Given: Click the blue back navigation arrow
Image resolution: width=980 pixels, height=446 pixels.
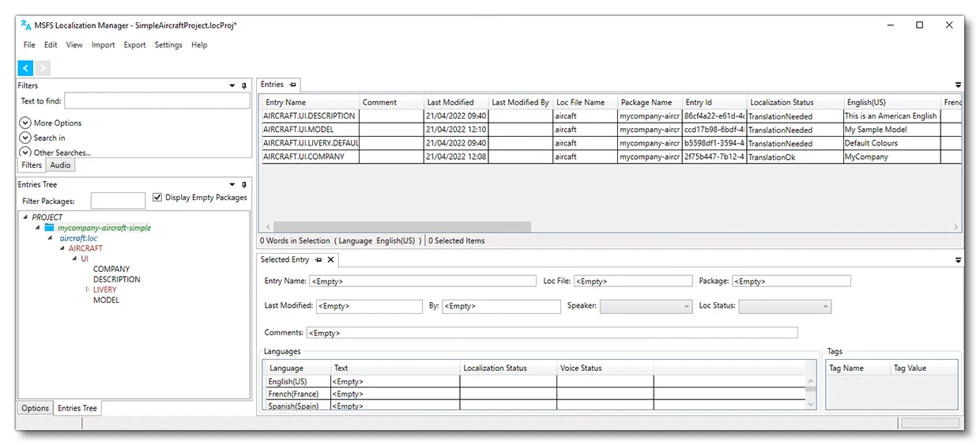Looking at the screenshot, I should tap(25, 69).
